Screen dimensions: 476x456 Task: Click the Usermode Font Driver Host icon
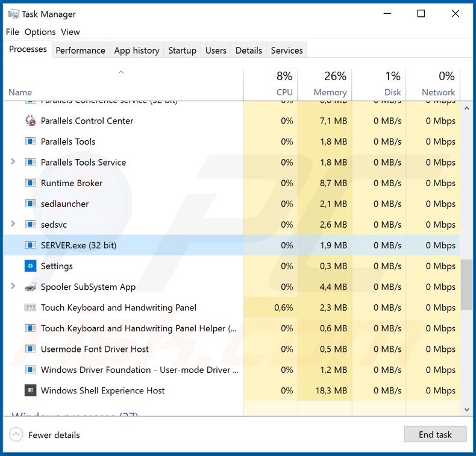30,349
